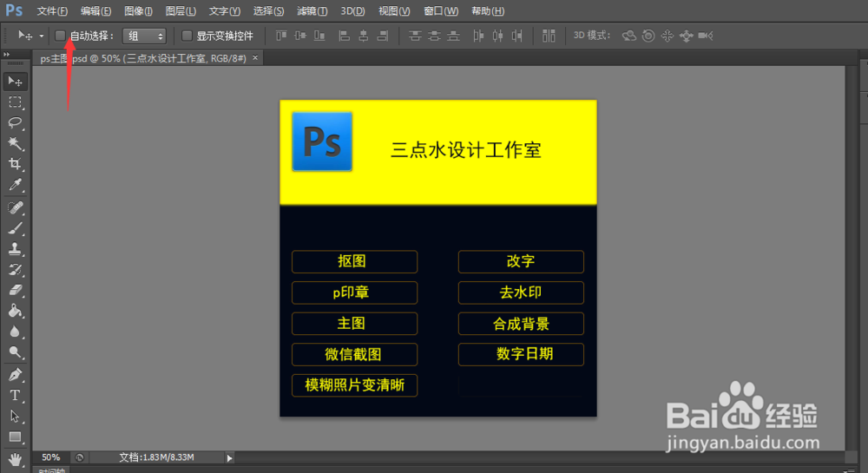Select the Hand tool
The height and width of the screenshot is (473, 868).
(15, 458)
